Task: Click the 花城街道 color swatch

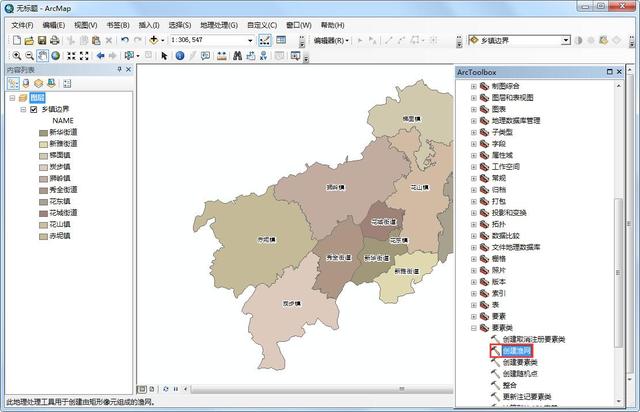Action: [44, 213]
